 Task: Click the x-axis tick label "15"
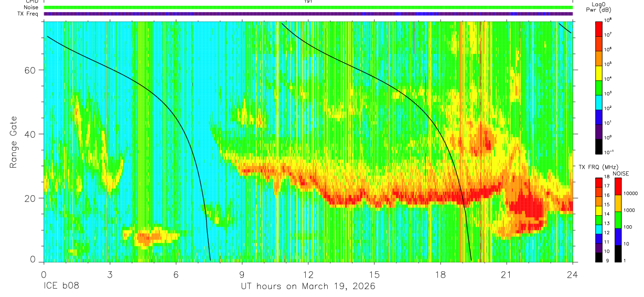coord(374,274)
